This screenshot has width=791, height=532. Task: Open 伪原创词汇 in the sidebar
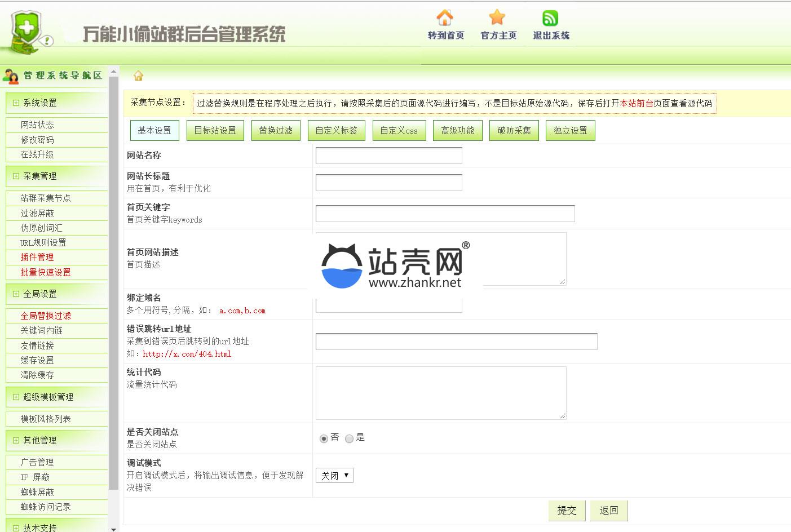click(x=42, y=228)
